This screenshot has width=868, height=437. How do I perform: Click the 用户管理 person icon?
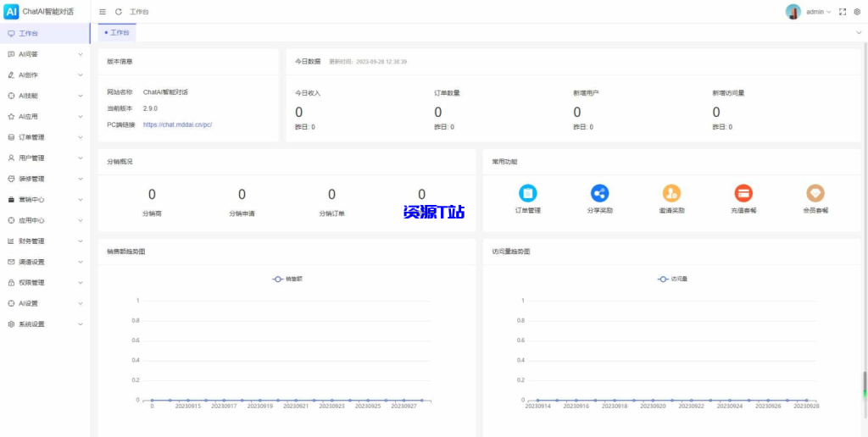pyautogui.click(x=11, y=158)
